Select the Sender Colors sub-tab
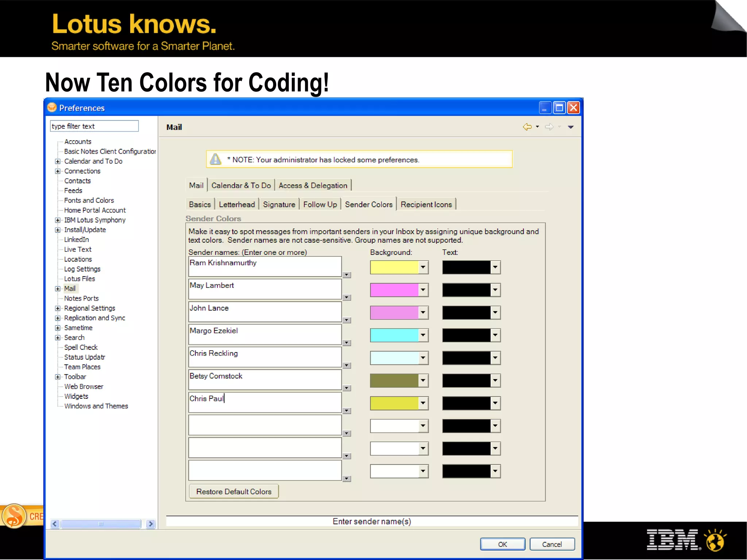 point(369,204)
